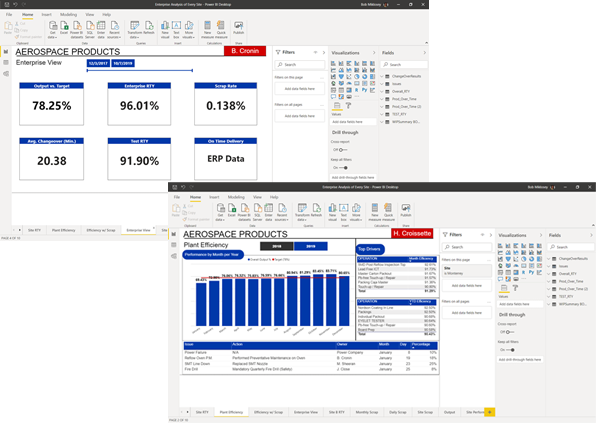
Task: Click end date box of date slicer
Action: (x=123, y=64)
